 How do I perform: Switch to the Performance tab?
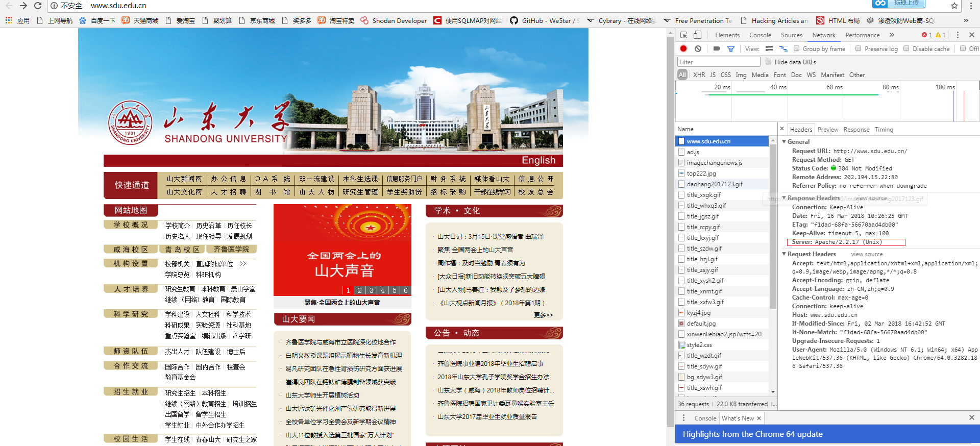tap(862, 35)
